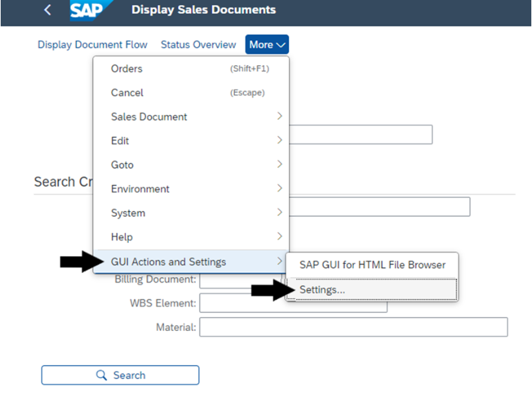Open Status Overview
This screenshot has height=401, width=532.
pyautogui.click(x=198, y=45)
